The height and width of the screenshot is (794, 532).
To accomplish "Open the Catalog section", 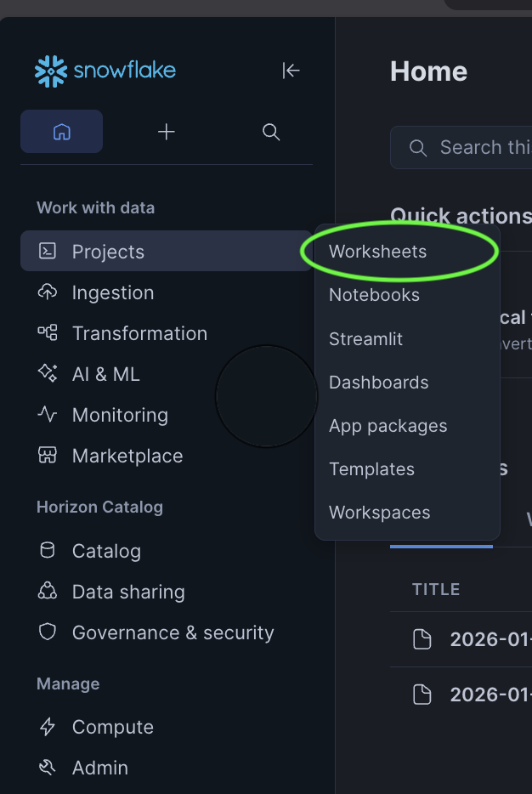I will tap(106, 551).
